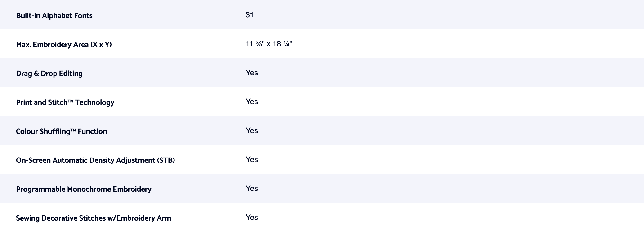Click Yes beside Print and Stitch Technology
Image resolution: width=644 pixels, height=232 pixels.
point(251,102)
